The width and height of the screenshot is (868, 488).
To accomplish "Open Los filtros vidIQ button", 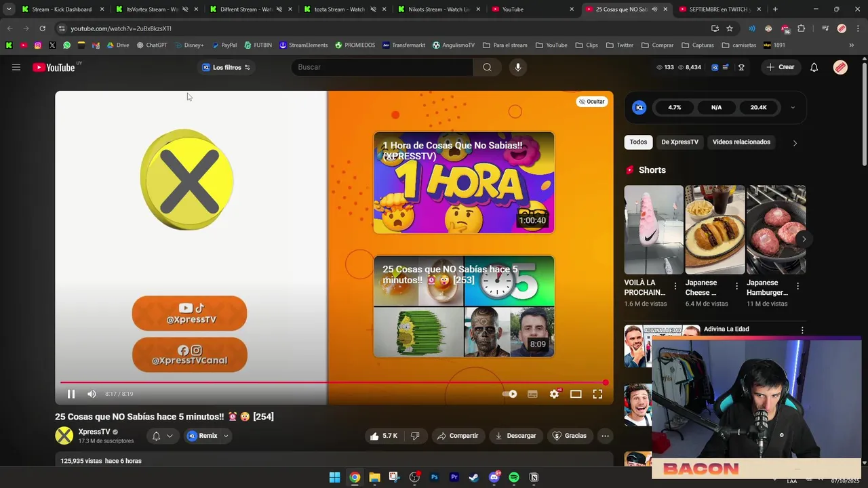I will tap(226, 67).
